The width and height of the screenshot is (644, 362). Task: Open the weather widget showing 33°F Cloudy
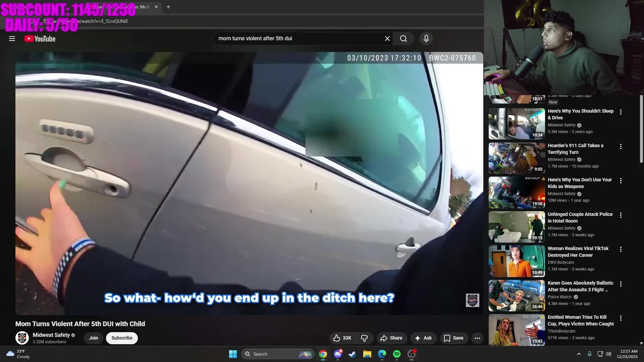coord(18,354)
